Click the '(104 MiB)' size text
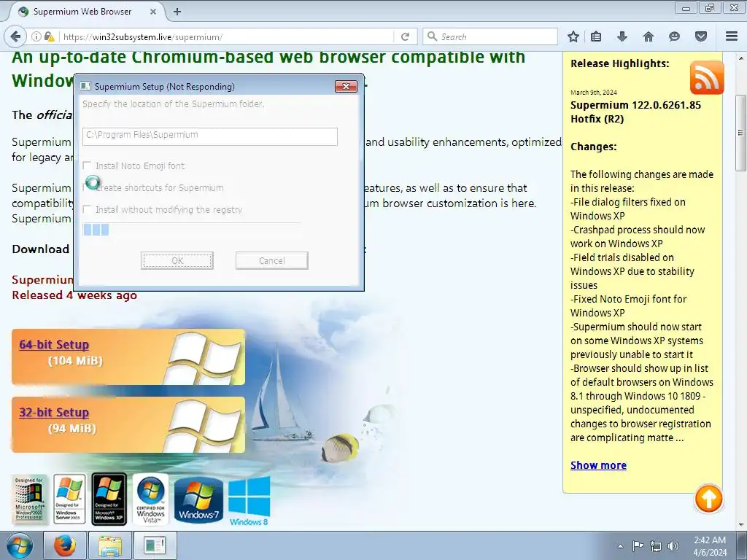 (75, 361)
